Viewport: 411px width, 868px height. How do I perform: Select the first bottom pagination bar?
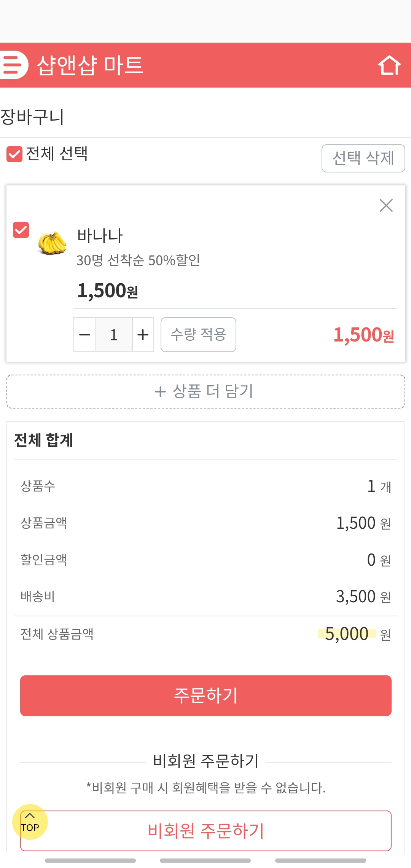pos(90,860)
